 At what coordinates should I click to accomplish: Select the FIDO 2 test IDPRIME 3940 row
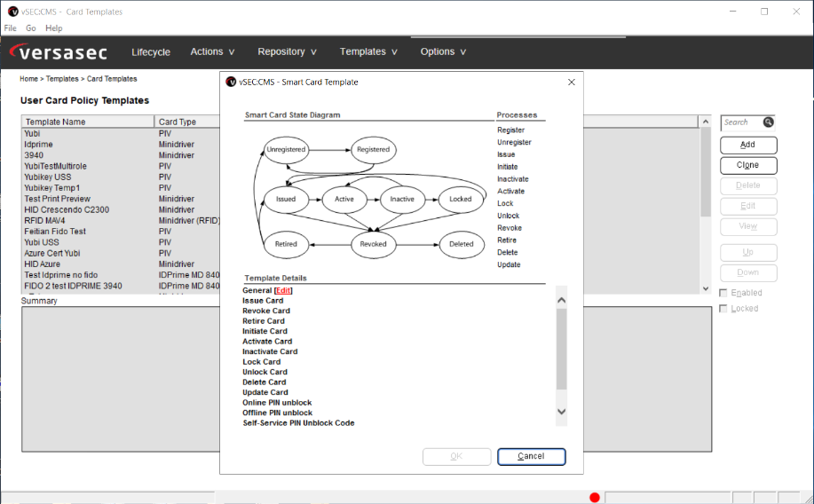(121, 286)
